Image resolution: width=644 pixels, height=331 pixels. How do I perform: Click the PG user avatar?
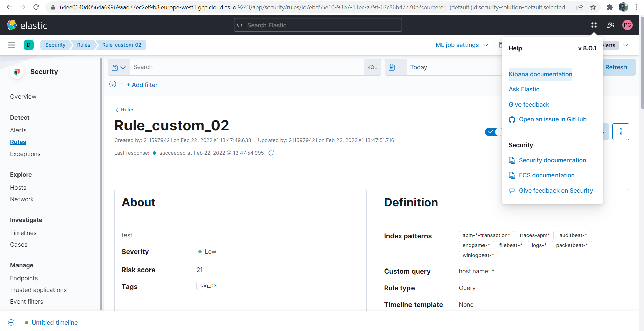[x=627, y=25]
